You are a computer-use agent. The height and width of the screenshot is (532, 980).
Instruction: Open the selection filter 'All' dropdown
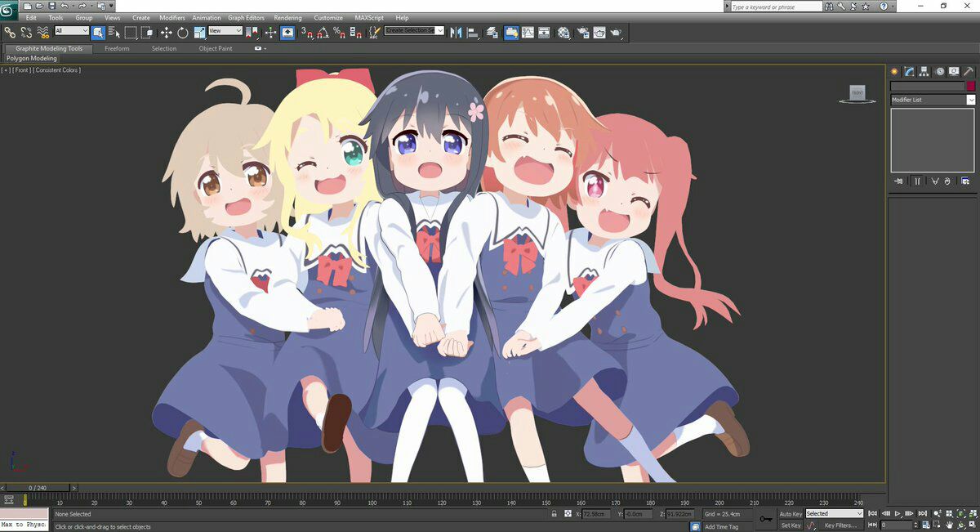click(x=72, y=31)
